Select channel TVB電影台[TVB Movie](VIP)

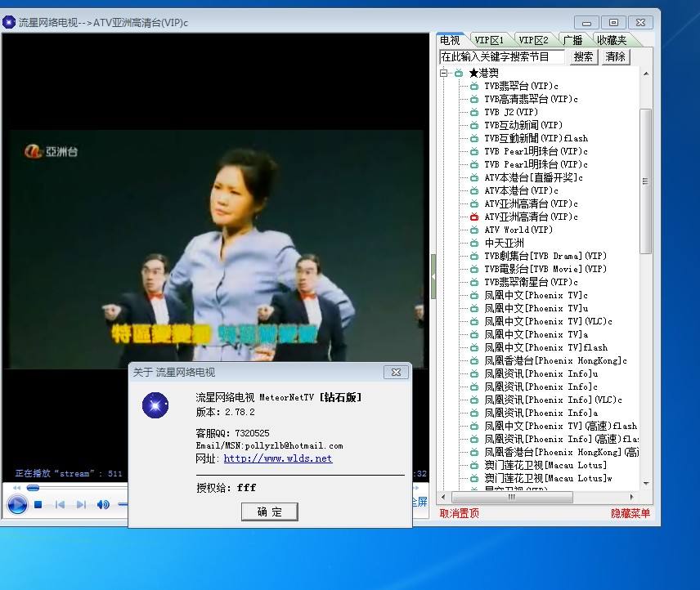(x=545, y=269)
